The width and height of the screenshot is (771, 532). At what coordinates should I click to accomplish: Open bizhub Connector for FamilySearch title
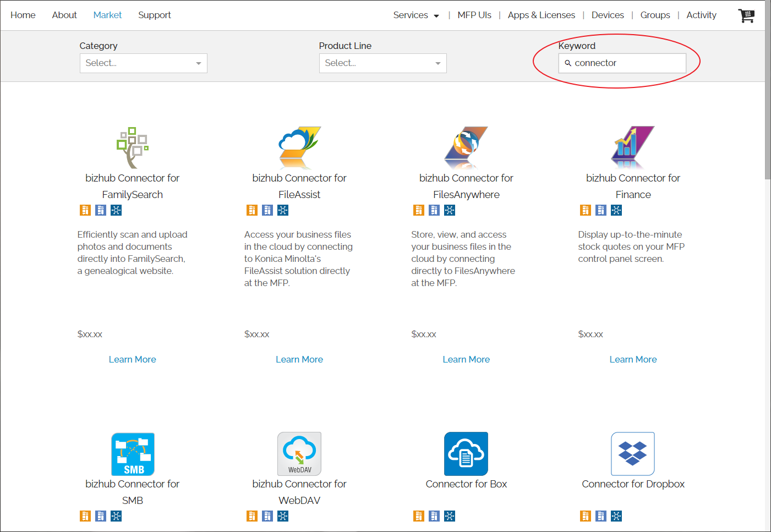133,186
